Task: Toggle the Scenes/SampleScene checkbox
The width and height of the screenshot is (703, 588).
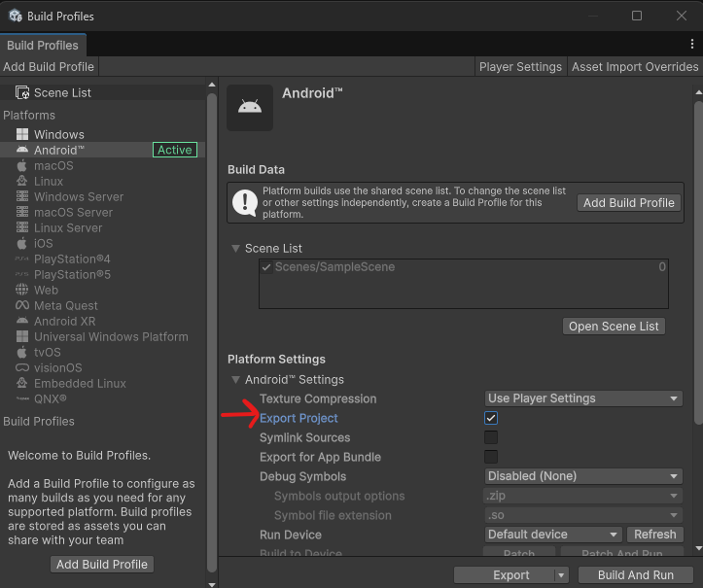Action: coord(266,267)
